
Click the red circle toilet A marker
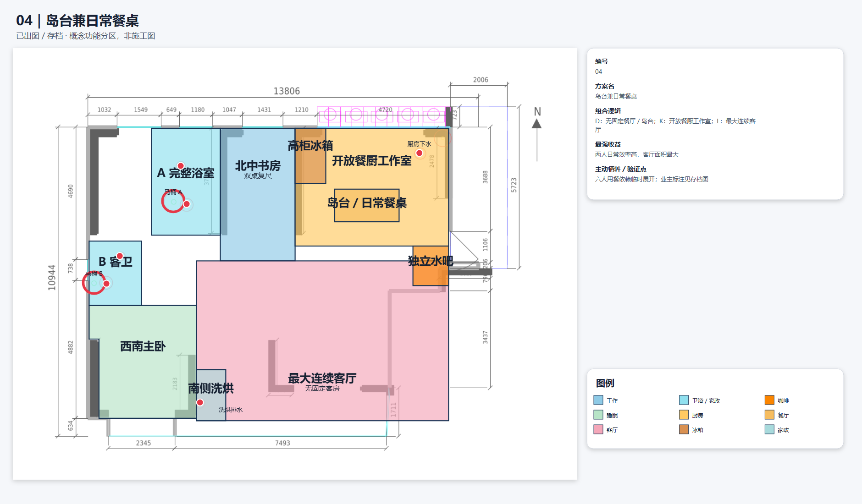coord(173,202)
